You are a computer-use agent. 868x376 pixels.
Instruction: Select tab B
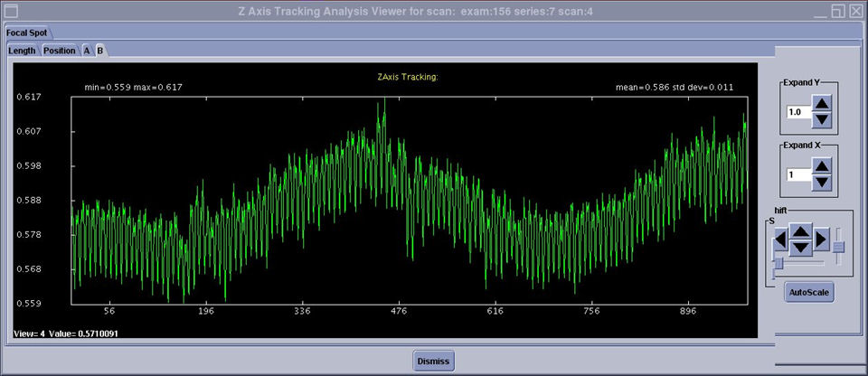point(100,51)
